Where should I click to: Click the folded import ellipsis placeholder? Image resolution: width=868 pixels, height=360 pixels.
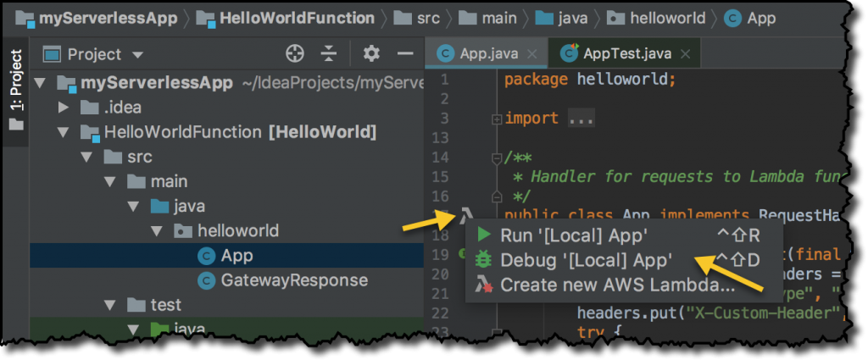tap(581, 119)
